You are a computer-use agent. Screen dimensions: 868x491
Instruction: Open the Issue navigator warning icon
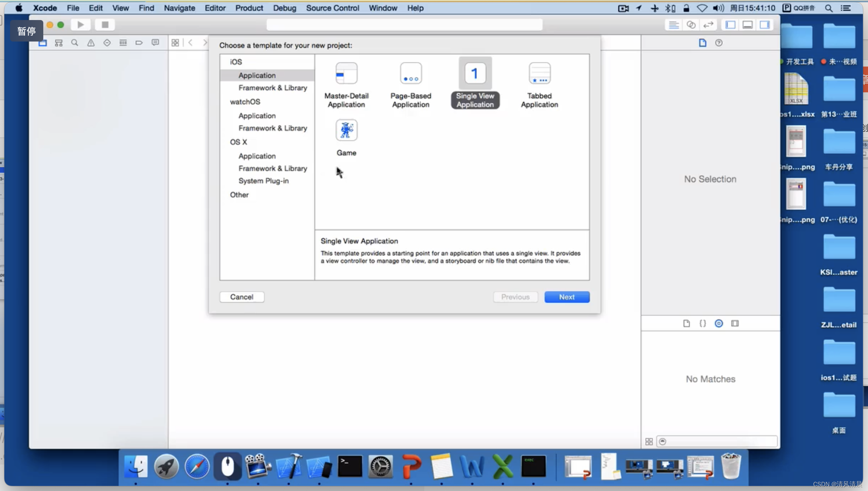[91, 43]
